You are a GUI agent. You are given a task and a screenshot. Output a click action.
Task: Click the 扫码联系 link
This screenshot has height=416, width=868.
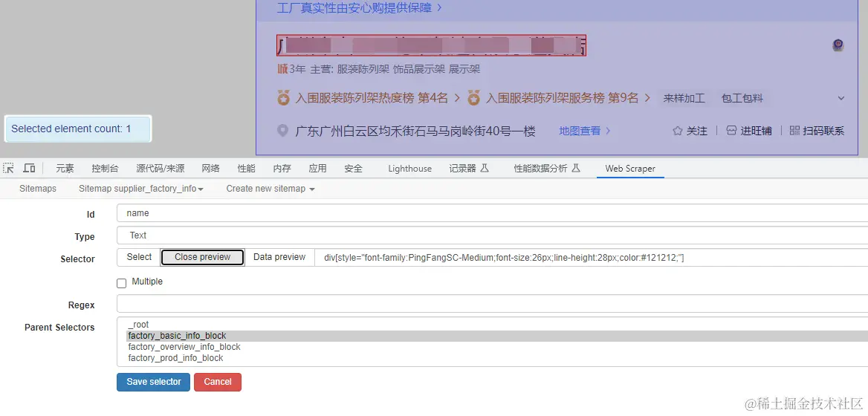823,131
